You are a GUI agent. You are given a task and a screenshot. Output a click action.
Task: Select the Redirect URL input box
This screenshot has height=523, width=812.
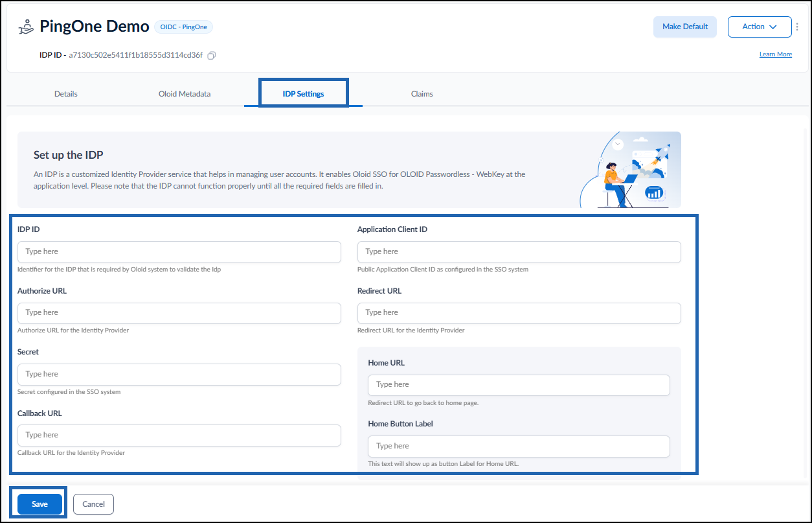point(519,313)
